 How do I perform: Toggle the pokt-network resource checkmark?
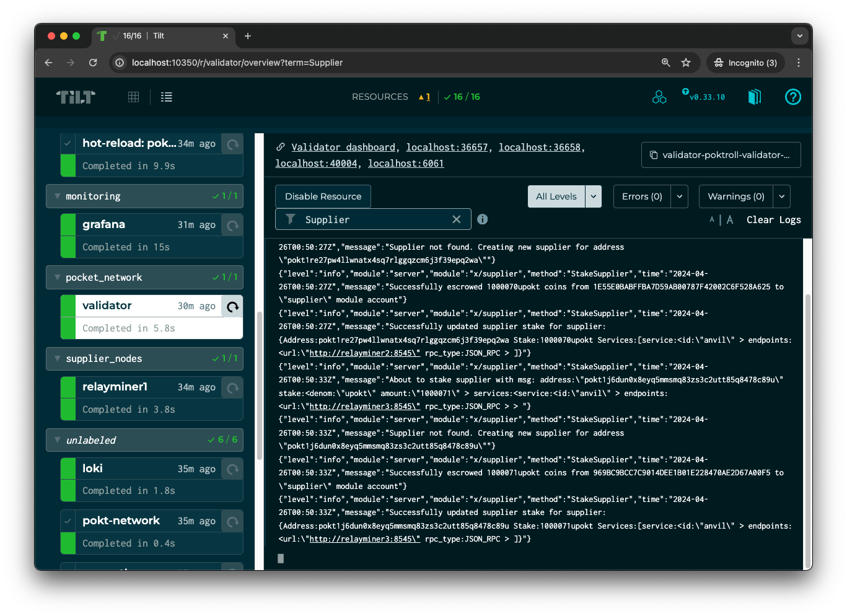(x=68, y=521)
